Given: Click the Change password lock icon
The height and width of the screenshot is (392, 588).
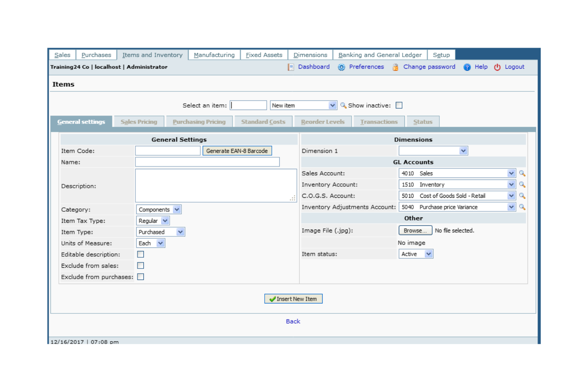Looking at the screenshot, I should [x=395, y=67].
